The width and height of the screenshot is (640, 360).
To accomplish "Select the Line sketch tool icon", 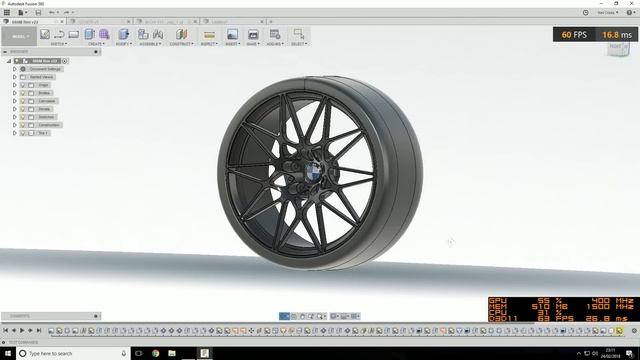I will pos(59,34).
